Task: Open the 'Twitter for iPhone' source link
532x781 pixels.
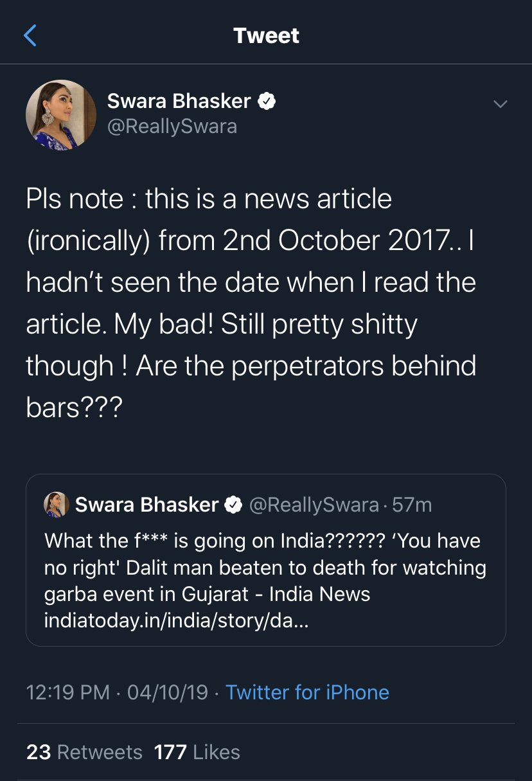Action: [307, 692]
